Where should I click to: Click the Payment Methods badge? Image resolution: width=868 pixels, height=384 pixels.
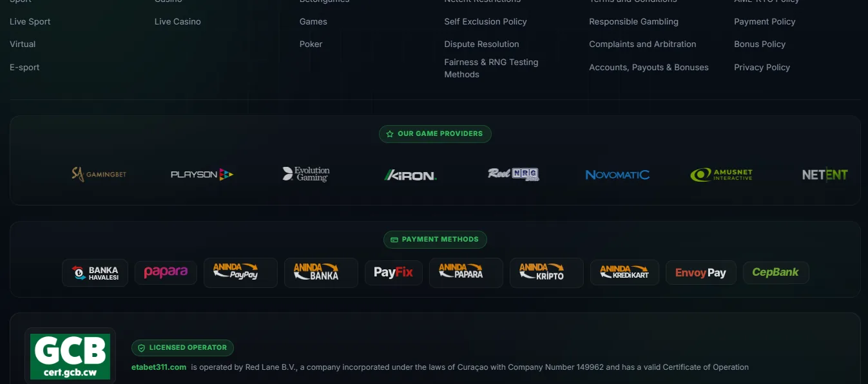pos(435,240)
